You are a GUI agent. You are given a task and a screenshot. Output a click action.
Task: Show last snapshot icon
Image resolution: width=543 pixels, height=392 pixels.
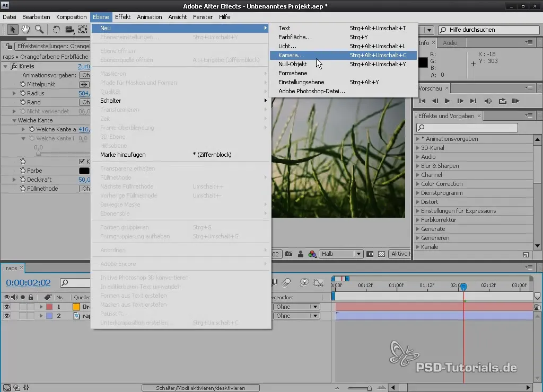pos(301,254)
